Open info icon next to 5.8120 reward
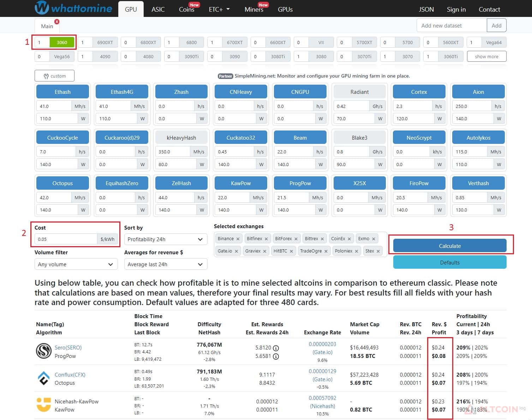 coord(276,348)
